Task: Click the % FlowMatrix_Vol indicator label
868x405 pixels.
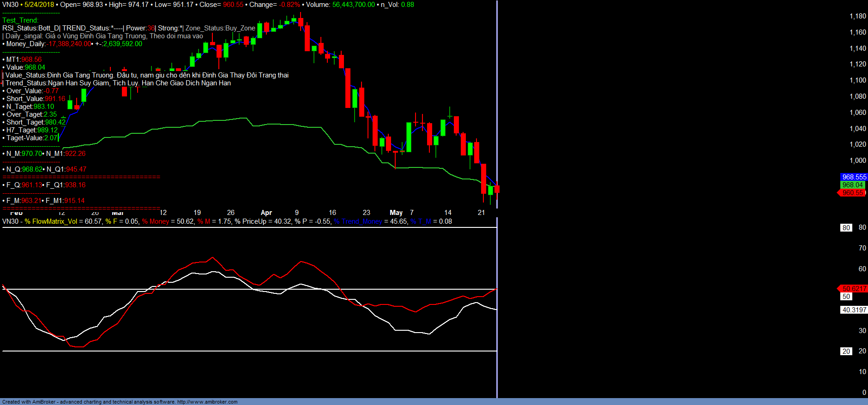Action: tap(51, 221)
